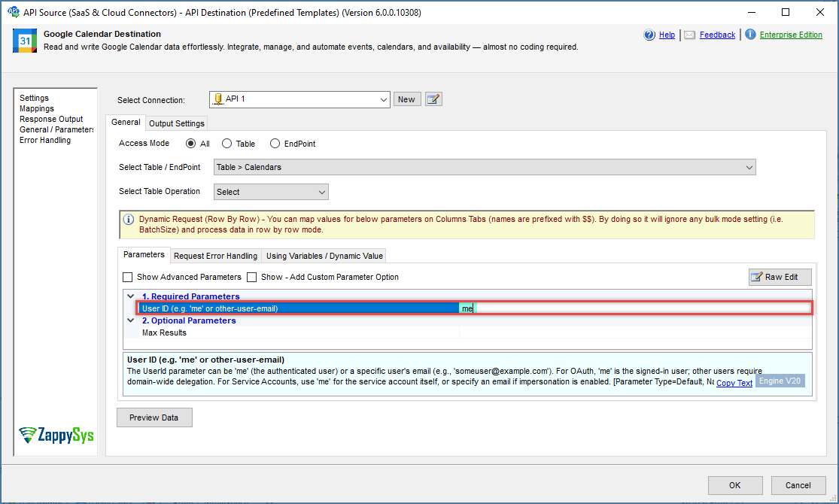
Task: Expand the Select Table / EndPoint dropdown
Action: pyautogui.click(x=748, y=167)
